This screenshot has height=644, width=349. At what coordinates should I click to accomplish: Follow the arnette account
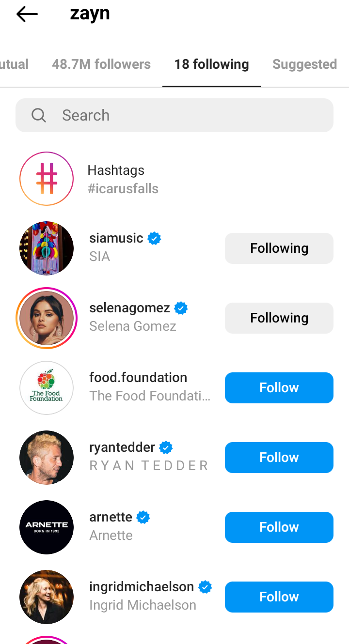pos(279,527)
